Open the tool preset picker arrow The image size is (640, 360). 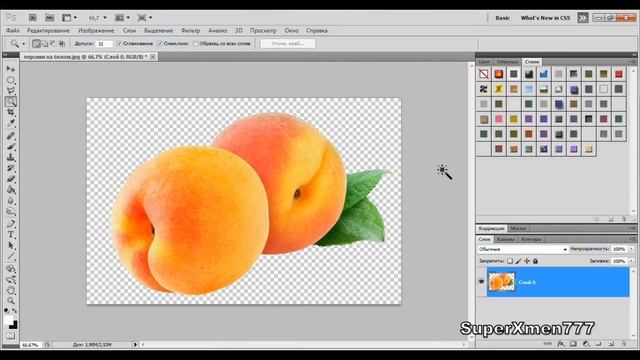(x=24, y=44)
